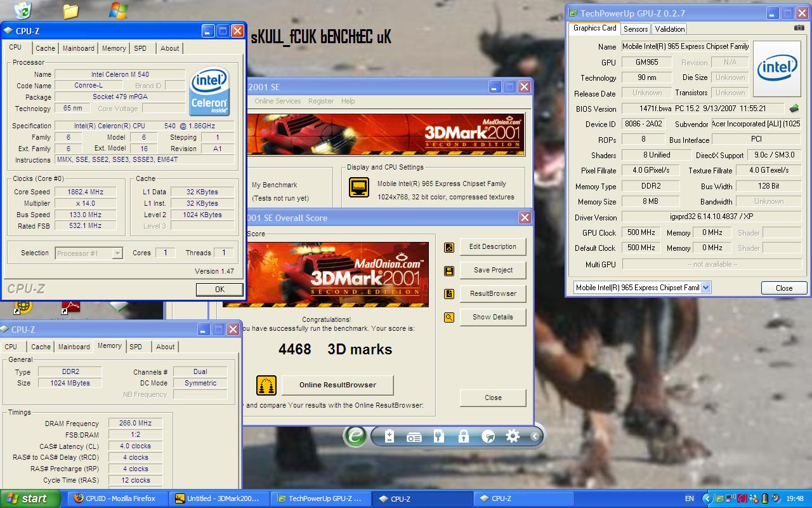Open the Sensors tab in GPU-Z
The width and height of the screenshot is (812, 508).
pos(636,29)
